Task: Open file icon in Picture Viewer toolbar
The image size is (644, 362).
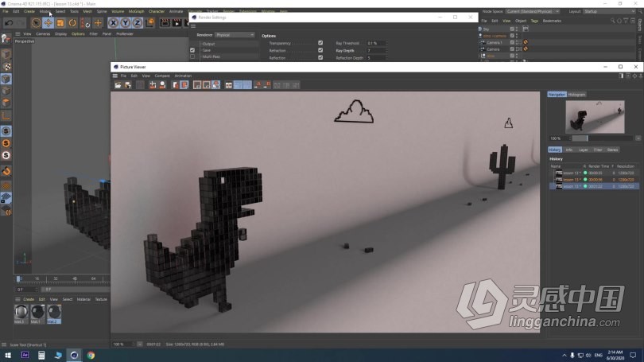Action: [118, 85]
